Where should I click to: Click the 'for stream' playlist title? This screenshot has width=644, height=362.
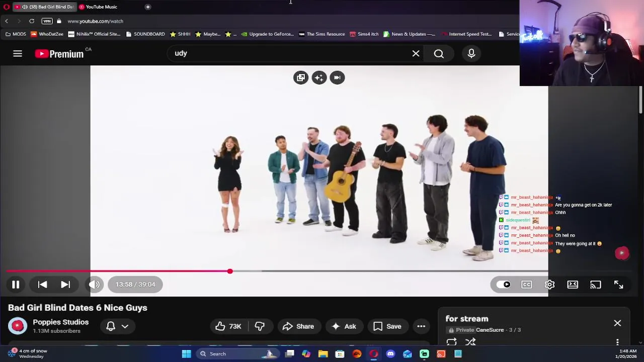[x=467, y=319]
